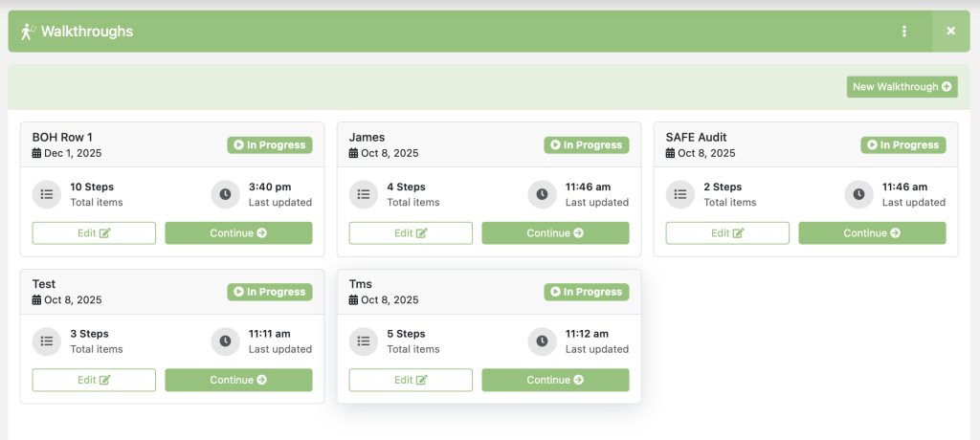Click the In Progress badge on James
The width and height of the screenshot is (980, 440).
click(586, 145)
